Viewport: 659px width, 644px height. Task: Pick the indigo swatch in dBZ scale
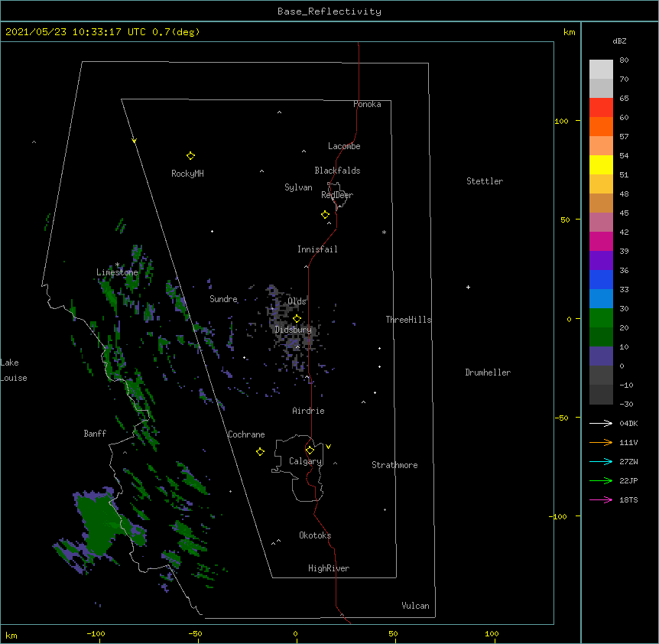[601, 356]
